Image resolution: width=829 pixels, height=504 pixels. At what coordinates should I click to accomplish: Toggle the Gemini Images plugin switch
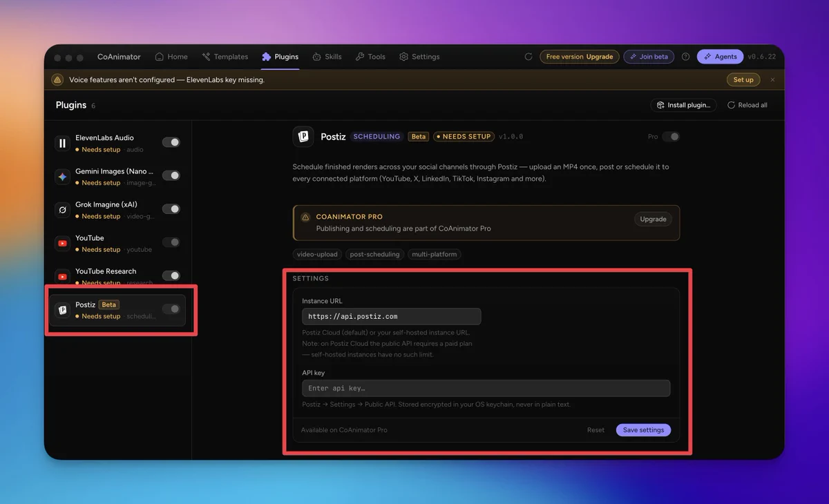pyautogui.click(x=171, y=175)
